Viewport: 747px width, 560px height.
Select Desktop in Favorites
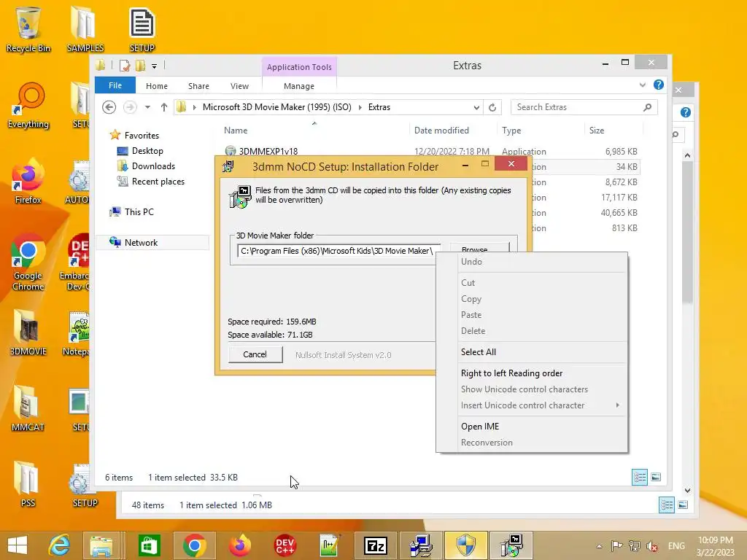(147, 151)
